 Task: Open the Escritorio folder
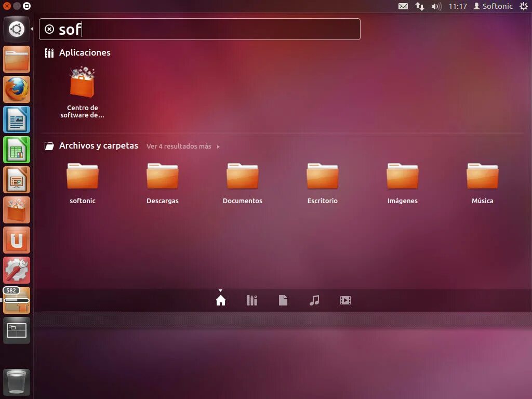click(x=322, y=183)
